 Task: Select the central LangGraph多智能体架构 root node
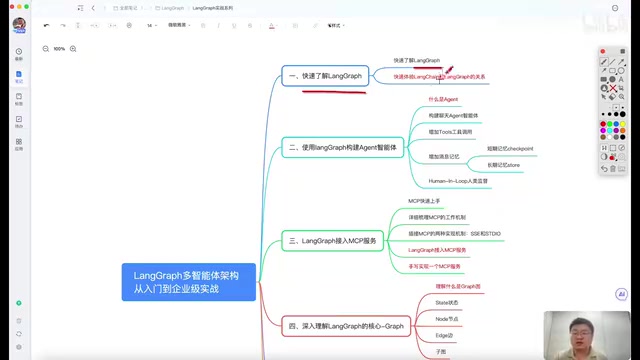point(189,282)
